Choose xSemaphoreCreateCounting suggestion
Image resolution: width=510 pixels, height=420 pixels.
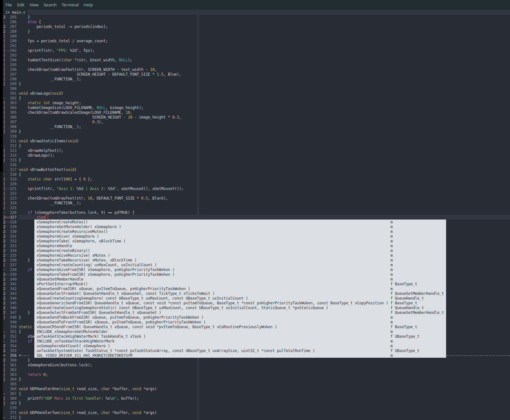point(240,265)
